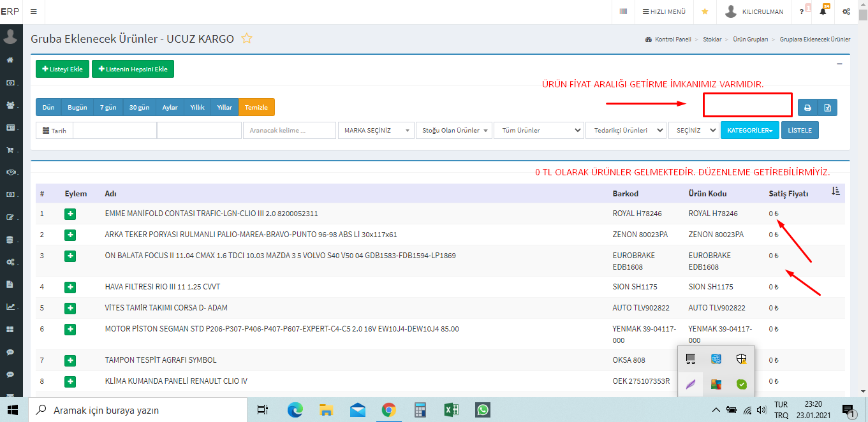Open the MARKA SEÇİNİZ dropdown

pos(376,130)
